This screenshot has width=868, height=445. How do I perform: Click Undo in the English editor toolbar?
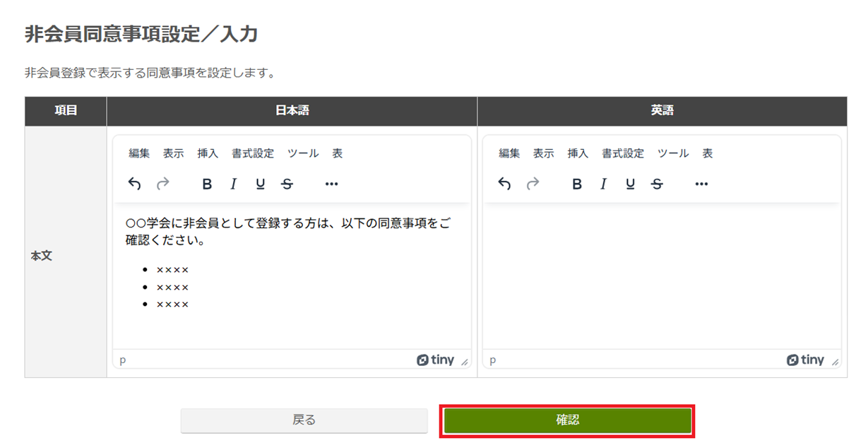point(505,184)
